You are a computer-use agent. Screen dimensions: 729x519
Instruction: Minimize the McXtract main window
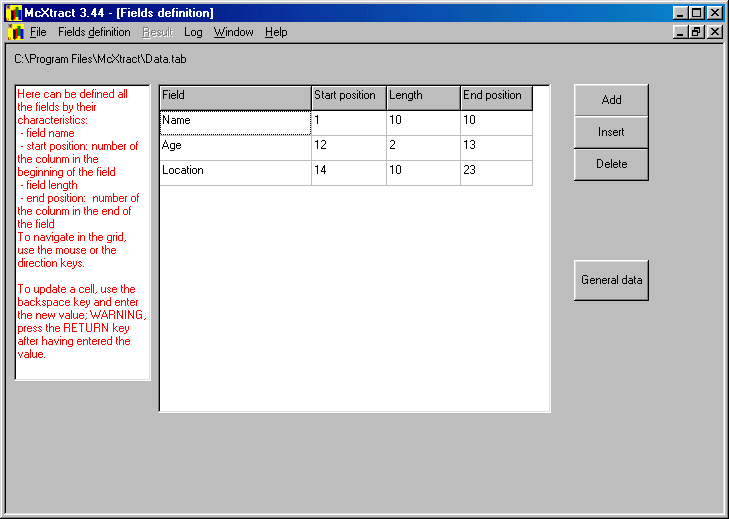(681, 13)
